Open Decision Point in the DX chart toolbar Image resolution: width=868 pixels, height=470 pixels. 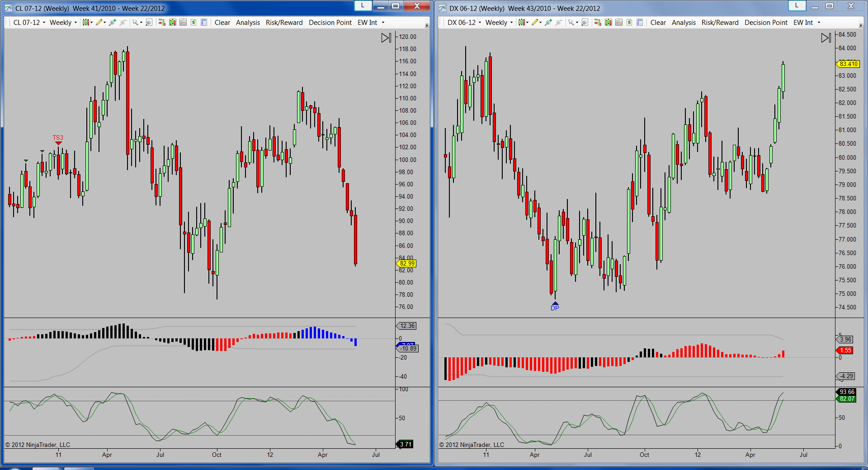[x=766, y=23]
